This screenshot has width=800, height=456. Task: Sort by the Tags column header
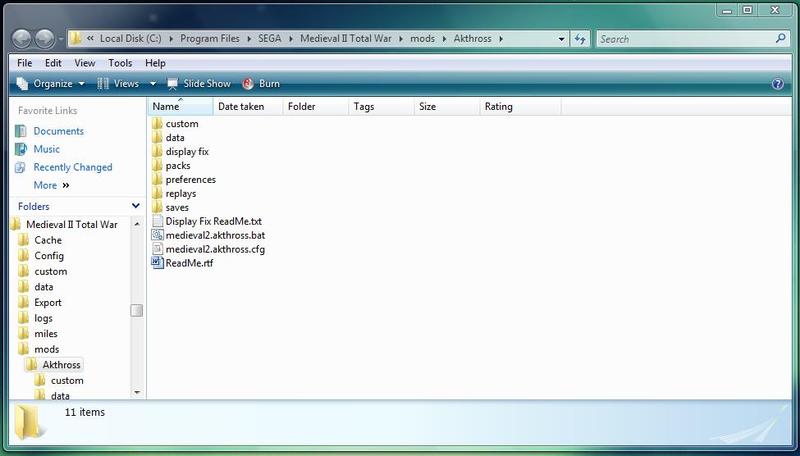[x=381, y=107]
